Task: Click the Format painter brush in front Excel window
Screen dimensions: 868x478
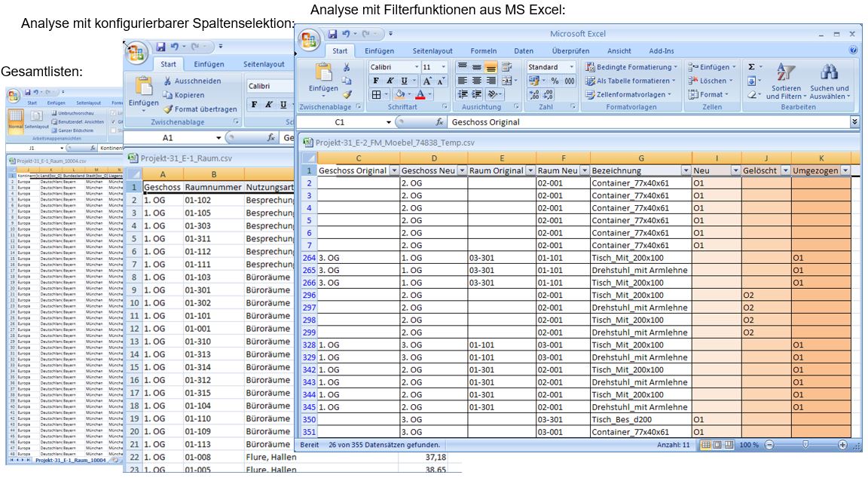Action: coord(347,95)
